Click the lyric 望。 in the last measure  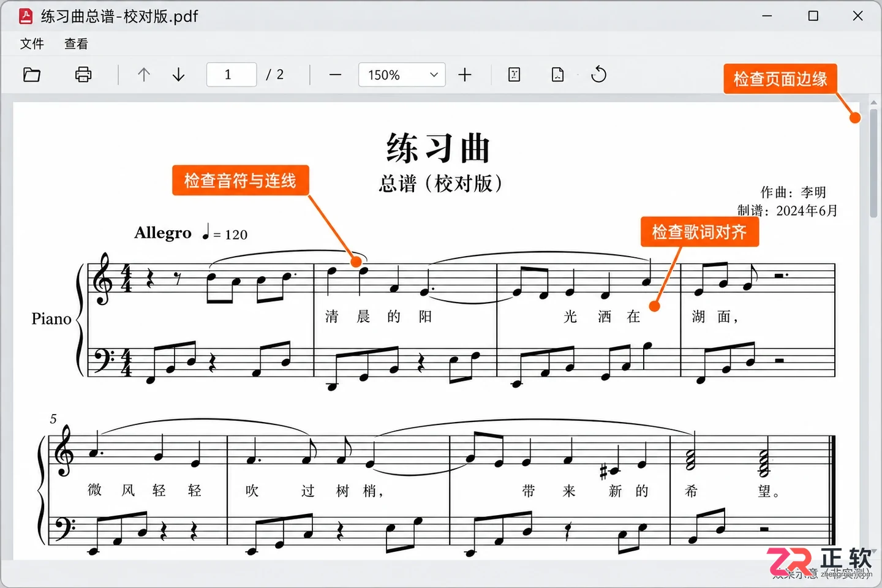pyautogui.click(x=769, y=491)
